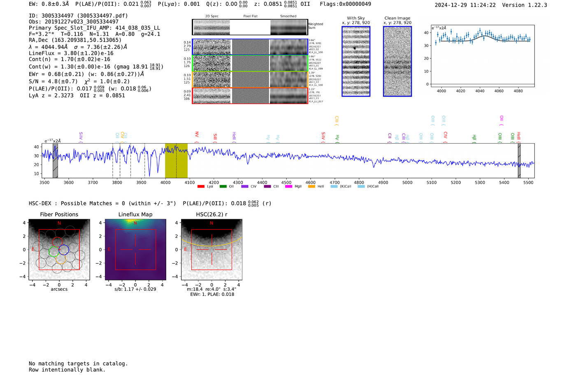The height and width of the screenshot is (392, 576).
Task: Select the blue-bordered 2D Spec fiber cutout
Action: 212,47
